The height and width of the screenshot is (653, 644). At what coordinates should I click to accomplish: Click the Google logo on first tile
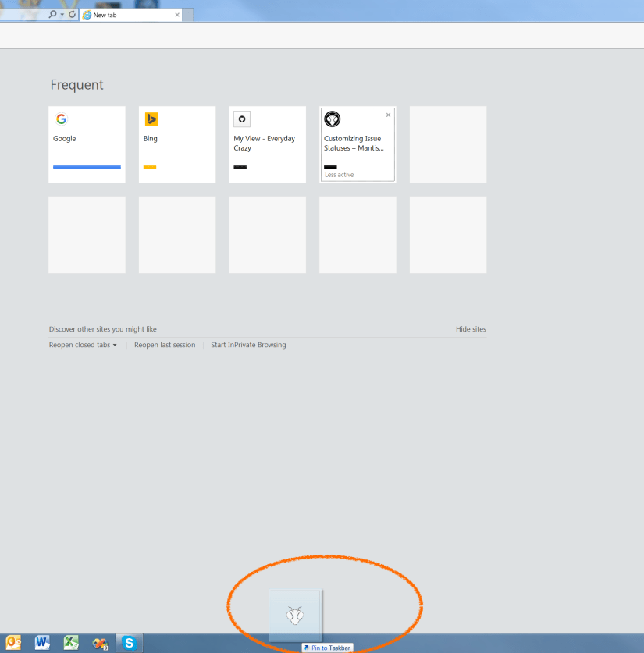(x=61, y=119)
